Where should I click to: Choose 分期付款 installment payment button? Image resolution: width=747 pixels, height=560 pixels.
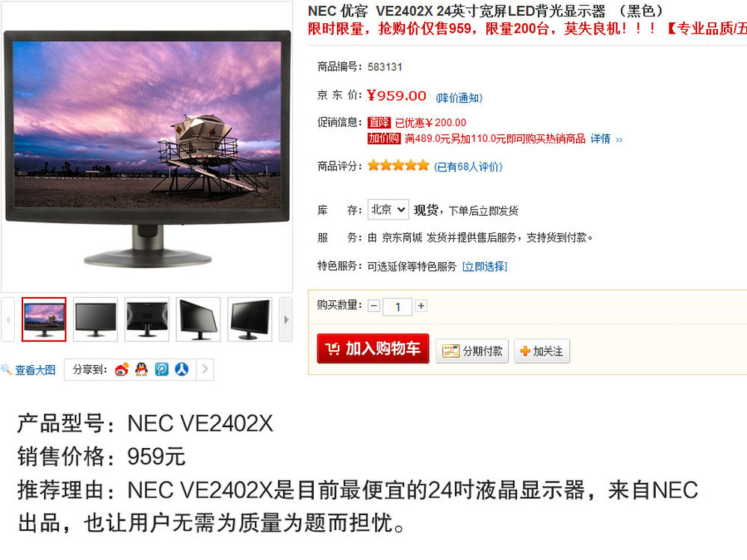click(x=472, y=351)
